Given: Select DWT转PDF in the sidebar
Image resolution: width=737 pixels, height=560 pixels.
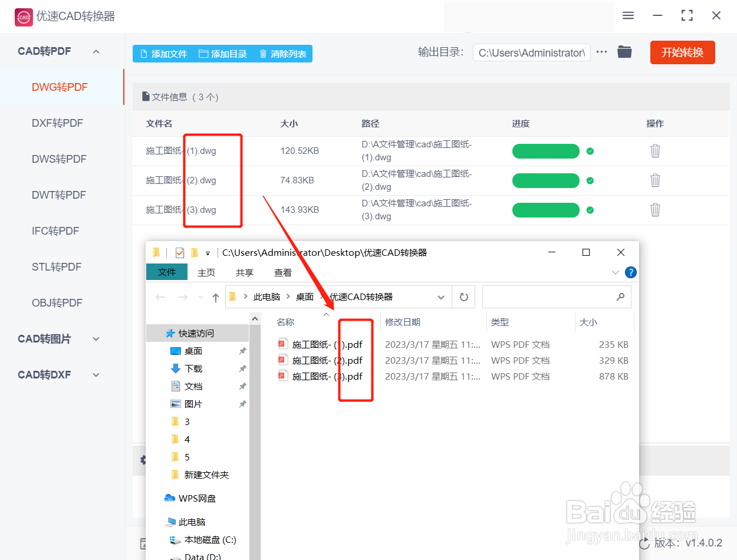Looking at the screenshot, I should coord(59,195).
